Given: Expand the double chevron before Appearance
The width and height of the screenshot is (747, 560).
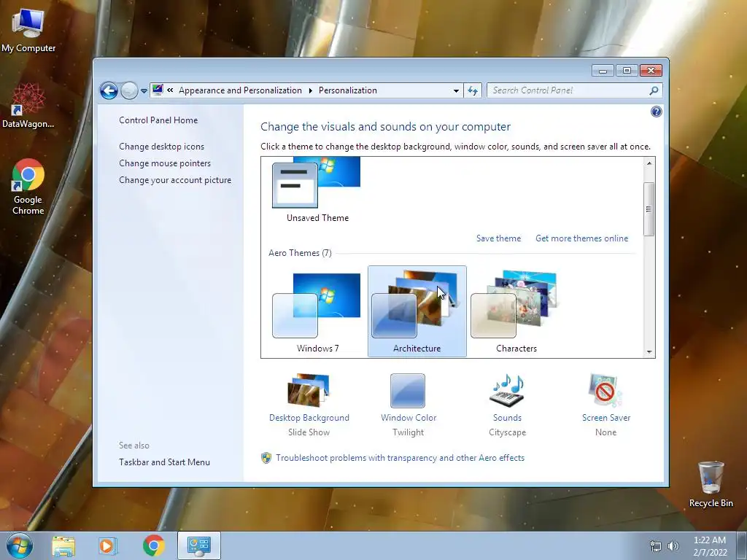Looking at the screenshot, I should coord(170,90).
